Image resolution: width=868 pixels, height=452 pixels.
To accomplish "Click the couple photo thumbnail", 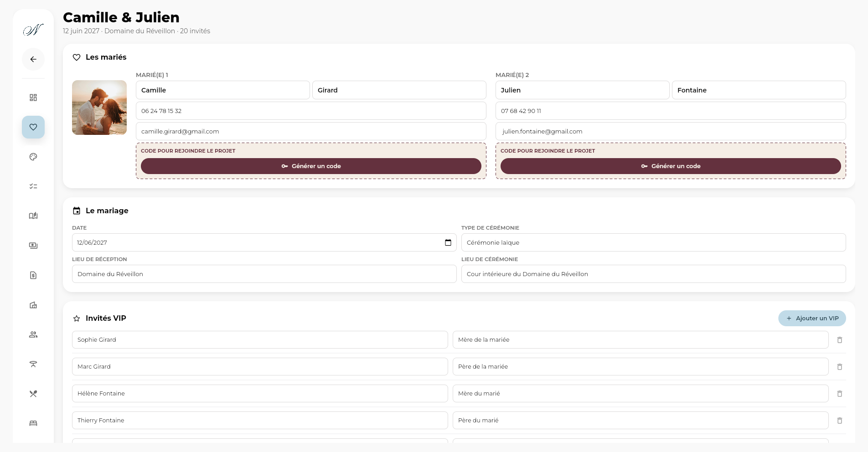I will (99, 108).
